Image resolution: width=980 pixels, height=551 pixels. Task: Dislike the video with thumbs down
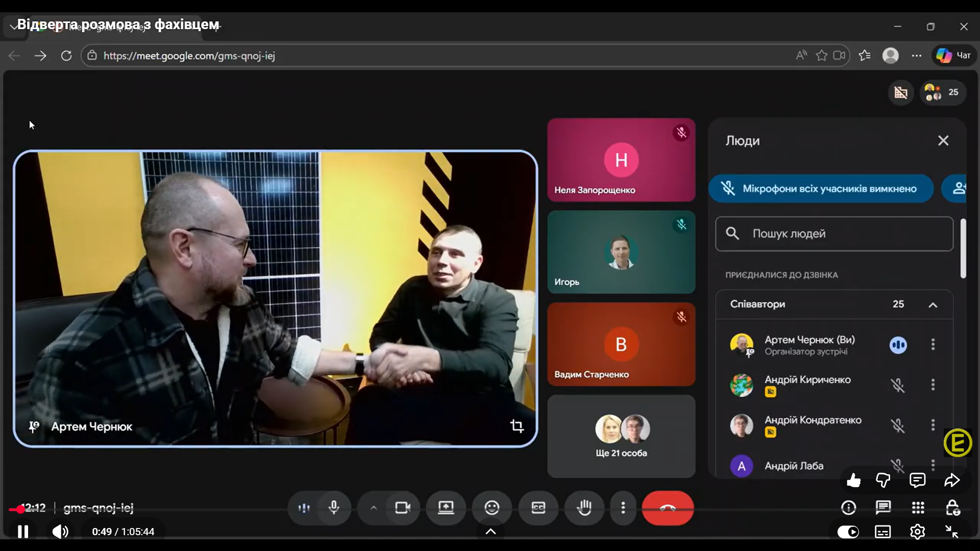coord(883,480)
